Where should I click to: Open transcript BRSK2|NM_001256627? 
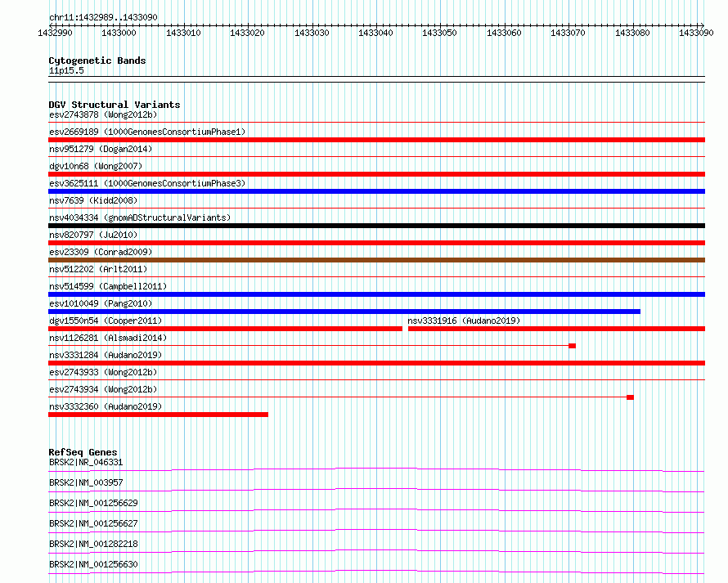[93, 523]
